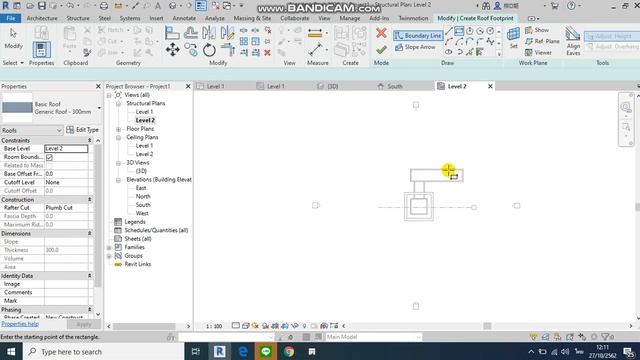Open the roof type selector dropdown
The height and width of the screenshot is (360, 640).
99,108
